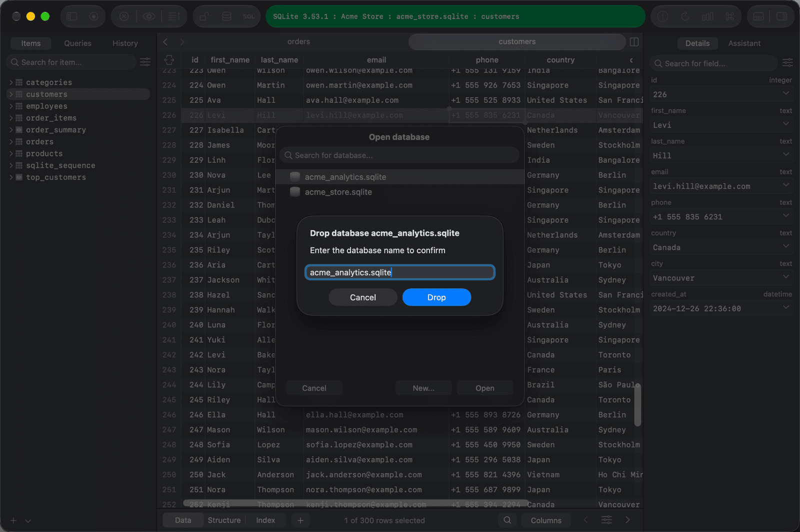Click the Open button in database sheet
This screenshot has width=800, height=532.
485,388
